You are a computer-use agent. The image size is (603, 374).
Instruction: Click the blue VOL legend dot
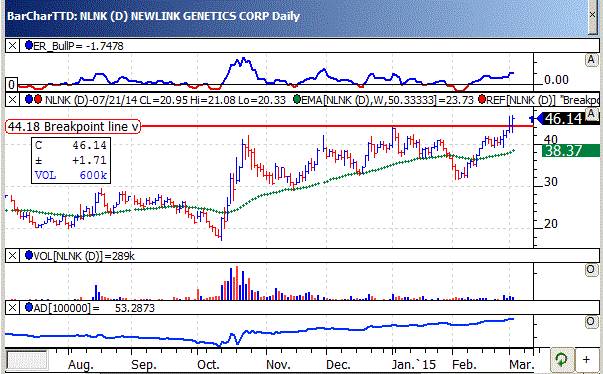[28, 255]
